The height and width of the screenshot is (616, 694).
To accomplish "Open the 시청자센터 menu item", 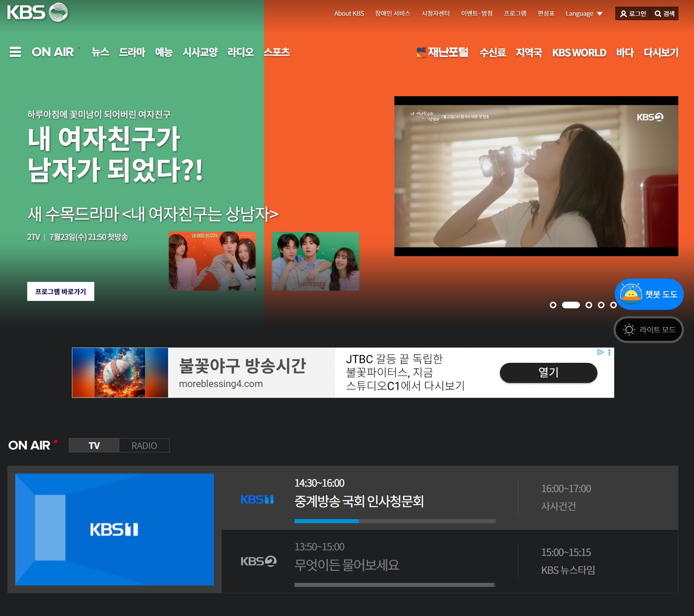I will pos(436,13).
